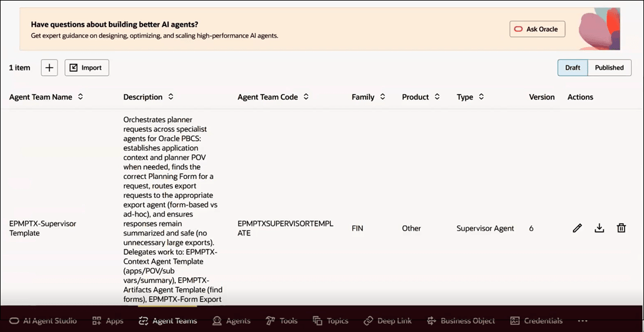644x332 pixels.
Task: Click Ask Oracle button in banner
Action: [x=537, y=29]
